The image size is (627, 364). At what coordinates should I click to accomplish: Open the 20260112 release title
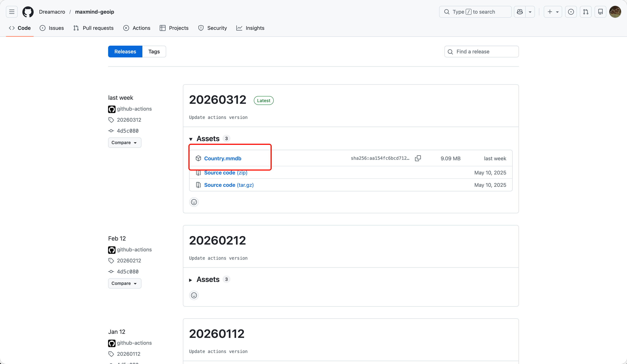tap(217, 334)
